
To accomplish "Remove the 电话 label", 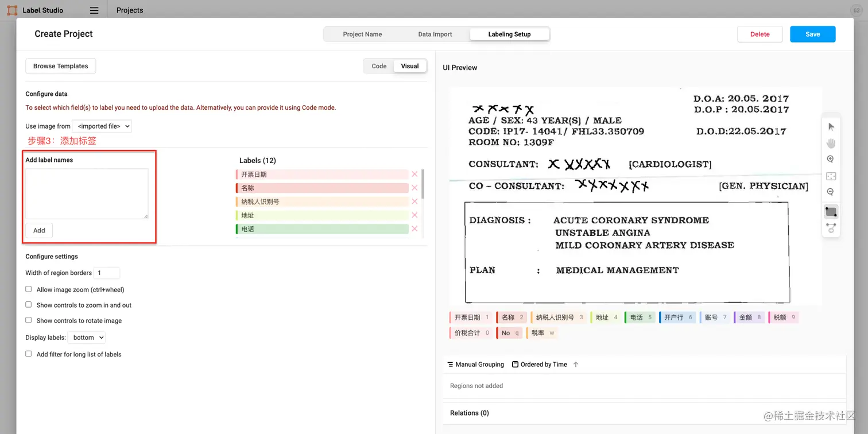I will click(414, 229).
